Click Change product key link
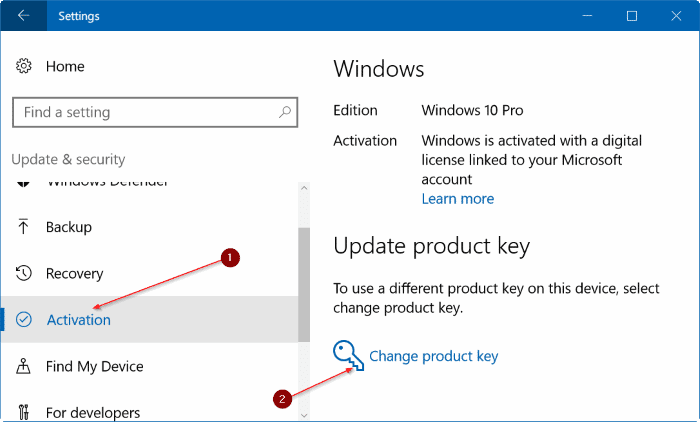 click(x=433, y=356)
